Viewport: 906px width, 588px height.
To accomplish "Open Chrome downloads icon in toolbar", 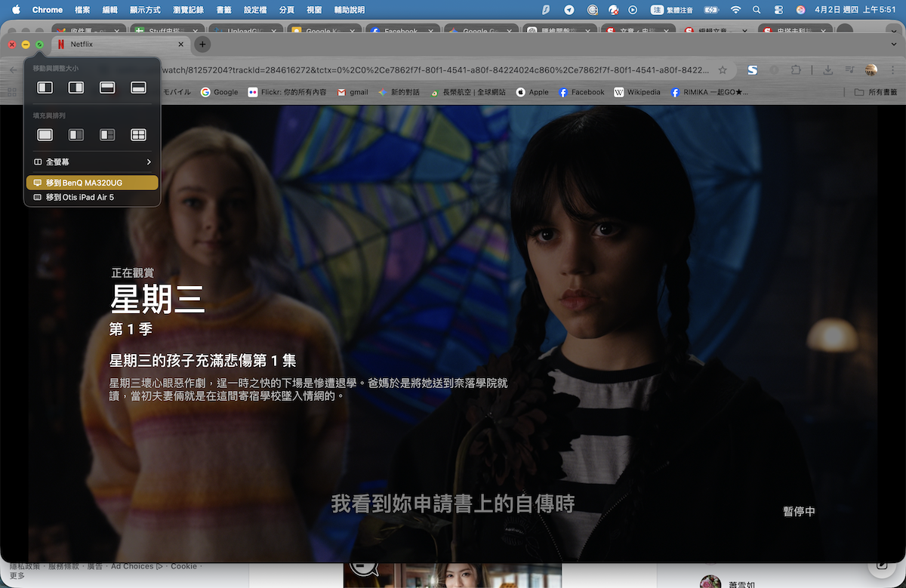I will pos(828,70).
